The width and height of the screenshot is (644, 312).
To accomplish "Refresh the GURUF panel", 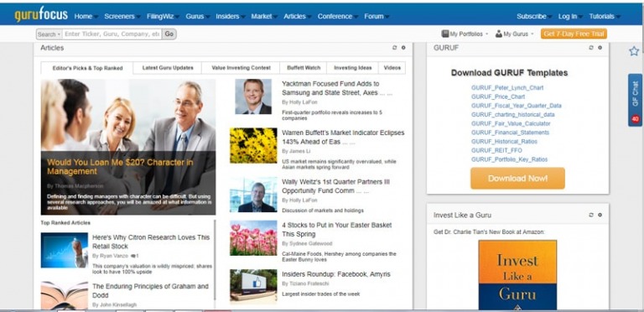I will [x=591, y=48].
